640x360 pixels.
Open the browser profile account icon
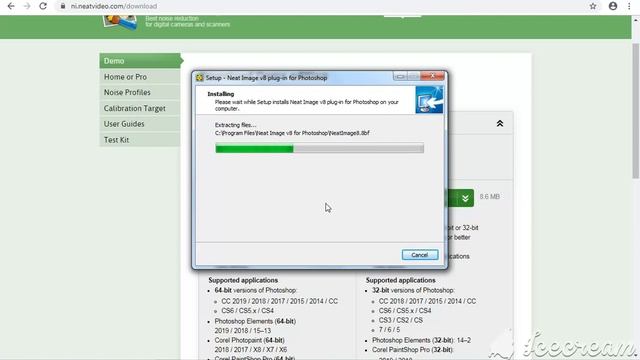tap(613, 6)
